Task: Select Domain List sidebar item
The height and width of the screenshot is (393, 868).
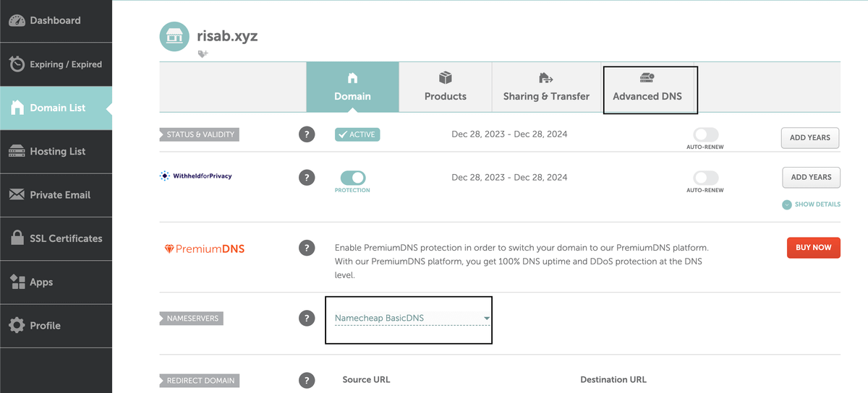Action: coord(56,108)
